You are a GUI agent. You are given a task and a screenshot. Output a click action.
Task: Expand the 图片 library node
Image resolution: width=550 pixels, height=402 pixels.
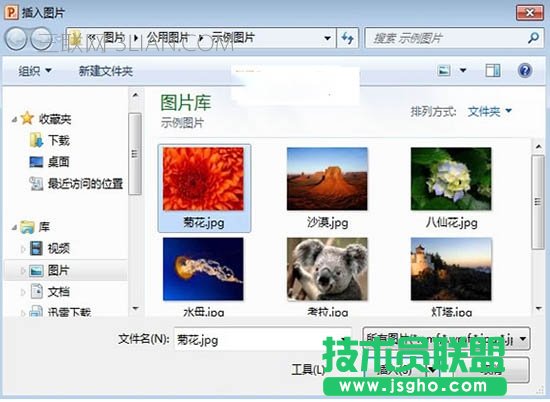tap(23, 271)
